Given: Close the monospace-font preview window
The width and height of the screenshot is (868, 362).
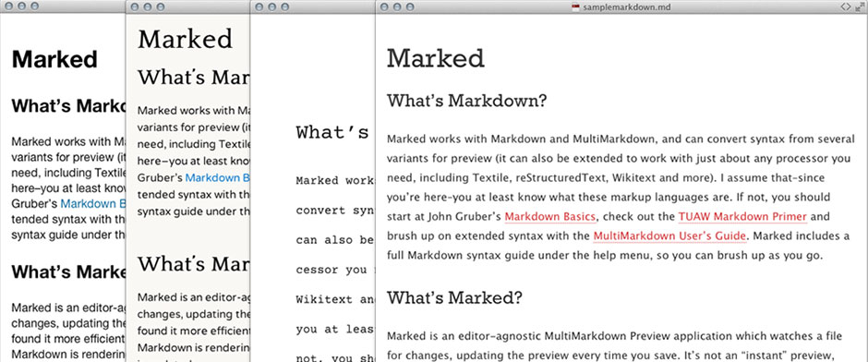Looking at the screenshot, I should point(259,6).
